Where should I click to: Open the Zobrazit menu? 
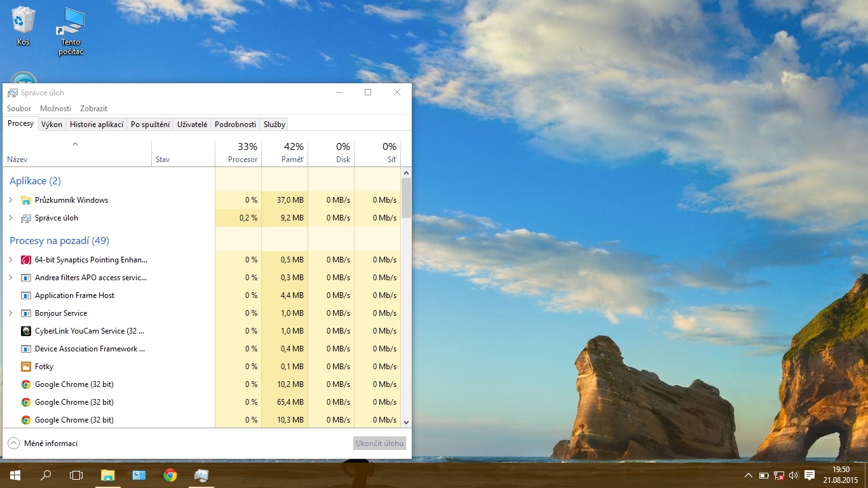[x=93, y=109]
